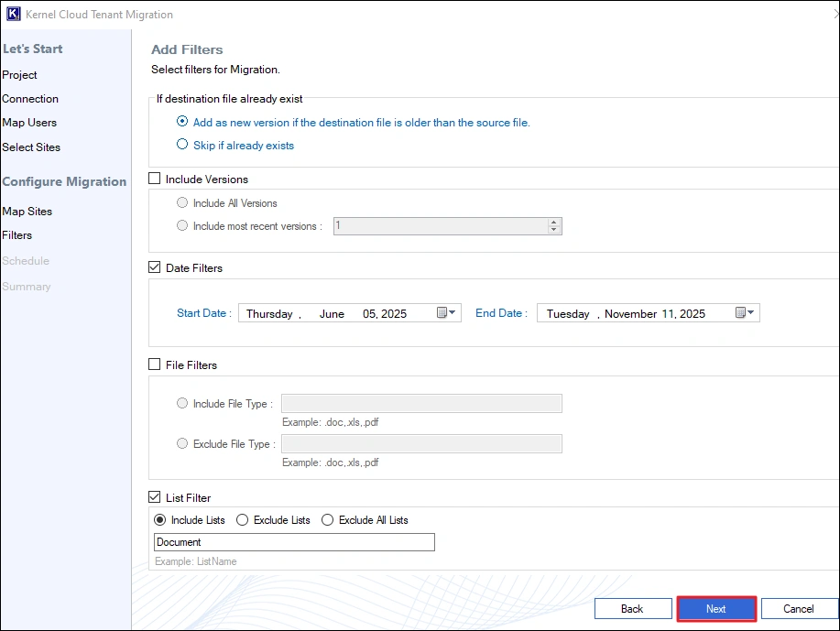Image resolution: width=840 pixels, height=631 pixels.
Task: Uncheck the Date Filters checkbox
Action: click(154, 267)
